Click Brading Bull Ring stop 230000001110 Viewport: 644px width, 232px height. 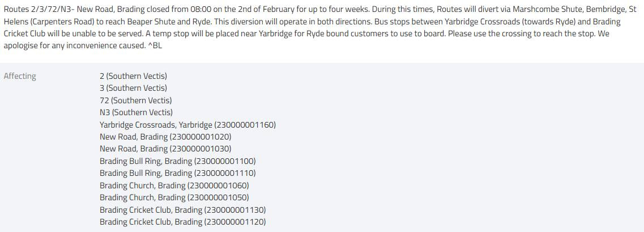point(177,173)
